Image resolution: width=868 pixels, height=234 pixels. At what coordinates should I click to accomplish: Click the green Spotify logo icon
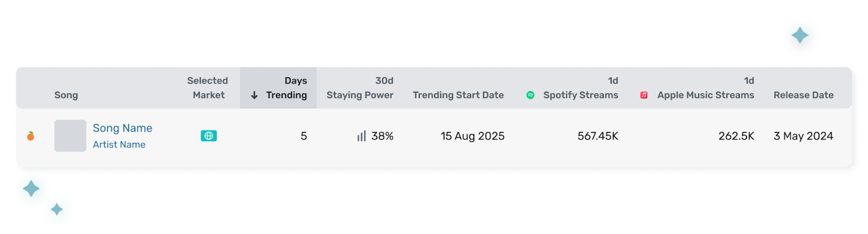click(531, 95)
